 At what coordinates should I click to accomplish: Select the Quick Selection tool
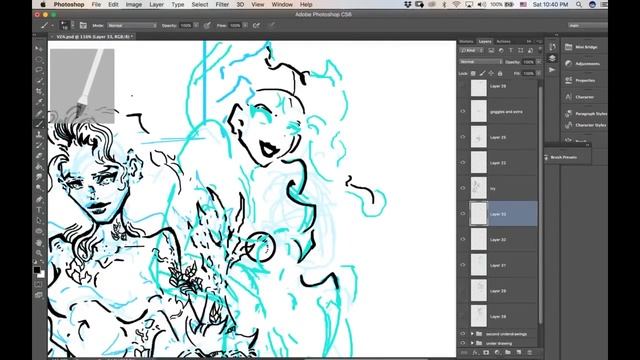click(39, 80)
